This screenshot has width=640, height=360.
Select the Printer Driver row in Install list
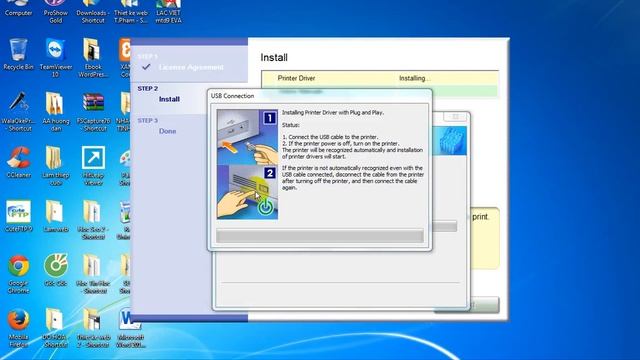[x=380, y=78]
